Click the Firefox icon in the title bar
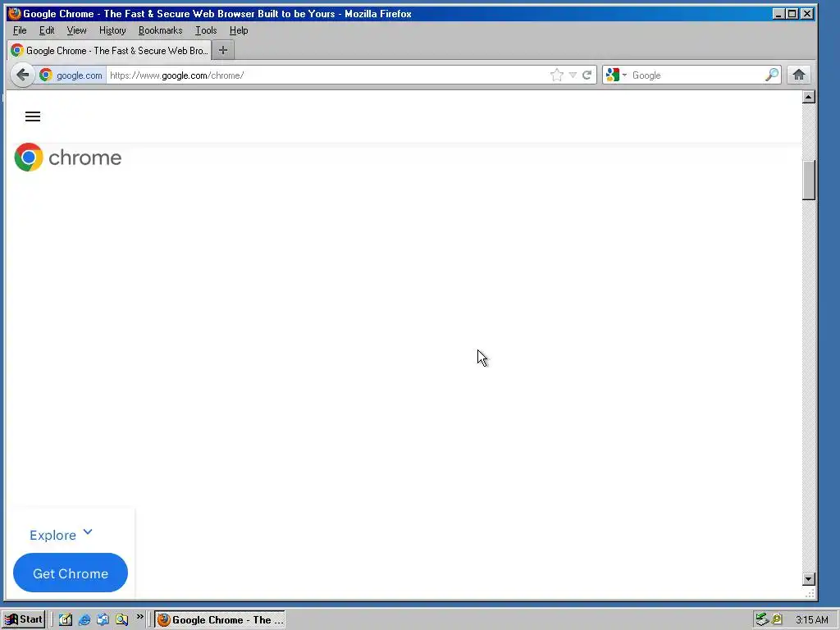Image resolution: width=840 pixels, height=630 pixels. [x=15, y=13]
